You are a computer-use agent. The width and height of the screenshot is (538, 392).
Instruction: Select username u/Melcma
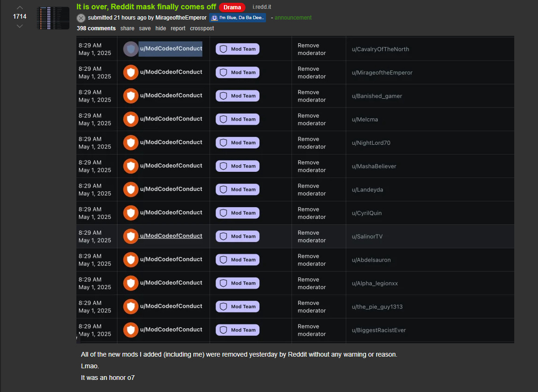tap(365, 120)
